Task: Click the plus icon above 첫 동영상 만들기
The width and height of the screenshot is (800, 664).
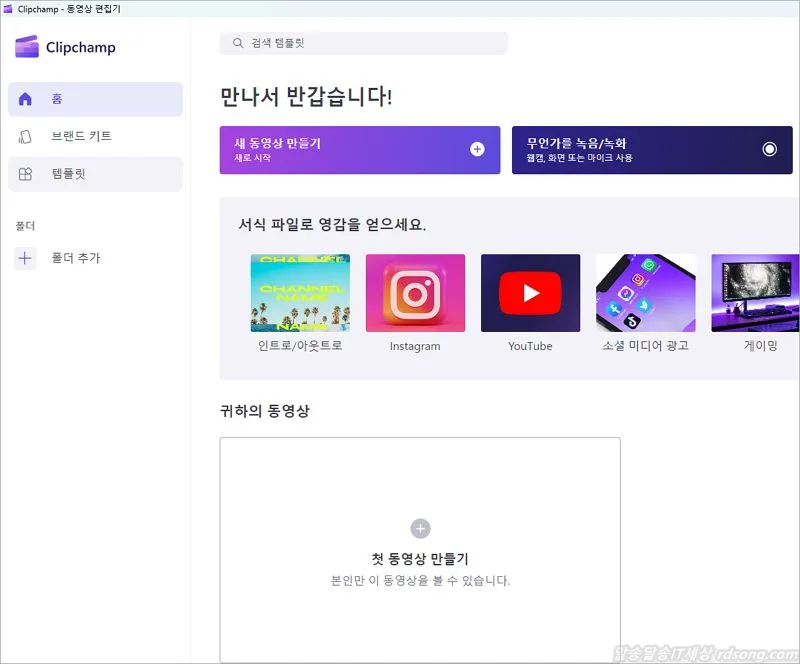Action: click(x=420, y=528)
